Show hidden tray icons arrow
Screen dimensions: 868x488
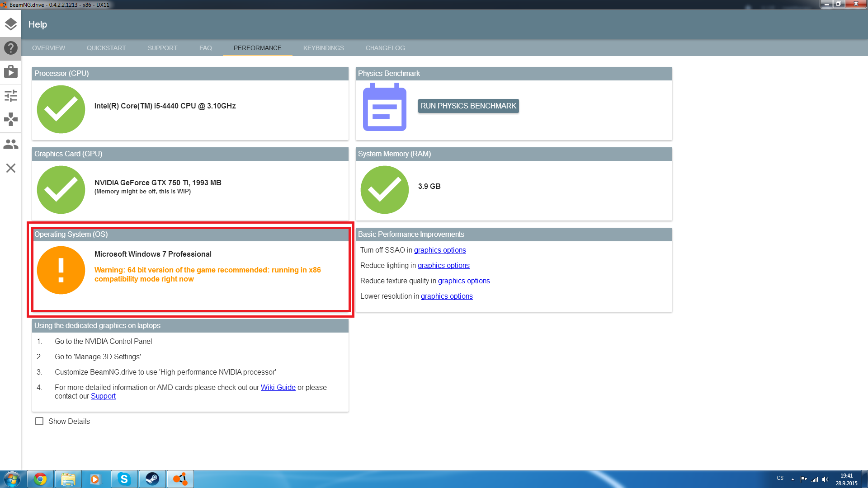click(793, 479)
